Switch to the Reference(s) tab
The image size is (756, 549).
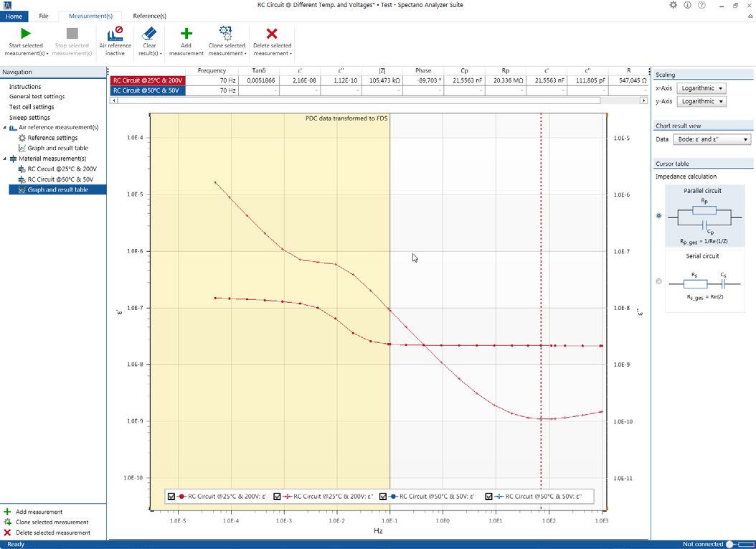[x=149, y=16]
